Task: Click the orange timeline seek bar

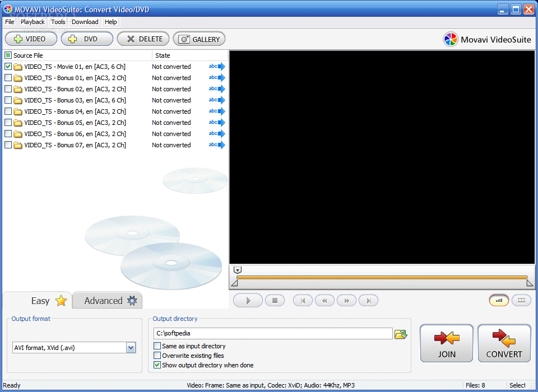Action: click(x=382, y=277)
